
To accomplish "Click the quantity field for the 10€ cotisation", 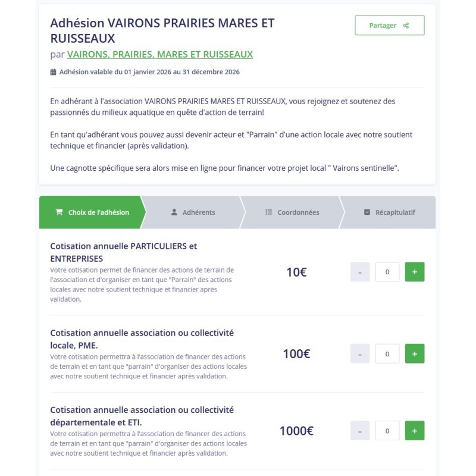I will [387, 271].
